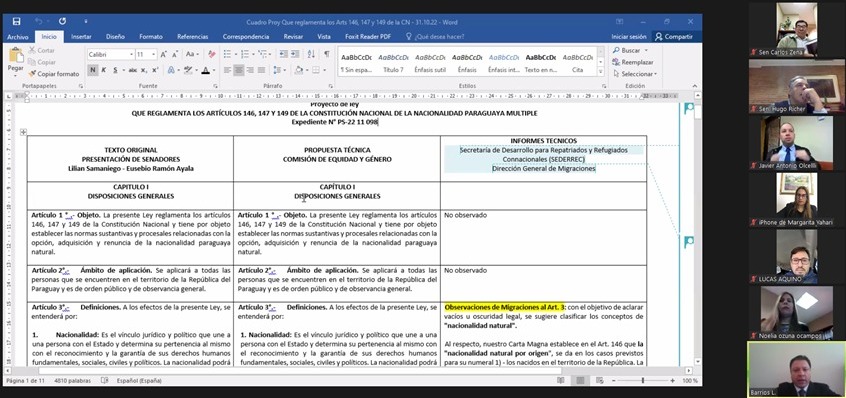The width and height of the screenshot is (846, 398).
Task: Justify the paragraph text alignment
Action: [x=262, y=70]
